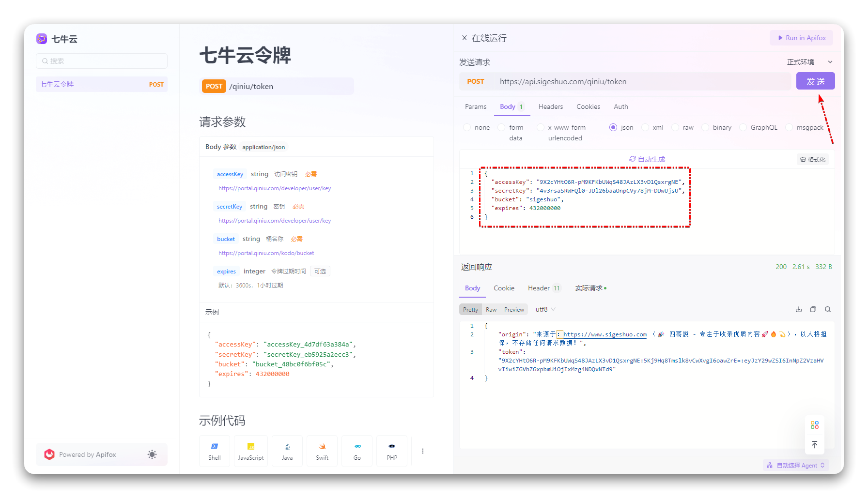The height and width of the screenshot is (498, 868).
Task: Click the expires parameter name
Action: pos(226,272)
